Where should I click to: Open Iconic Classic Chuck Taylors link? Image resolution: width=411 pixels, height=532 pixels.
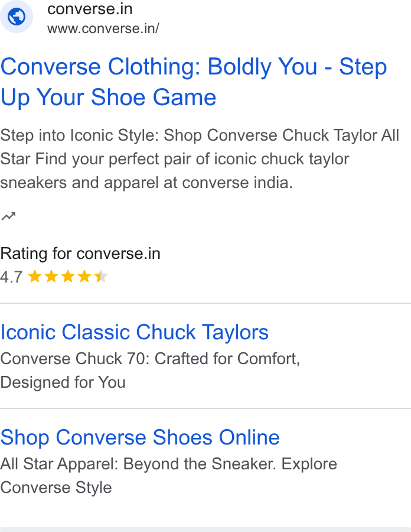(134, 332)
